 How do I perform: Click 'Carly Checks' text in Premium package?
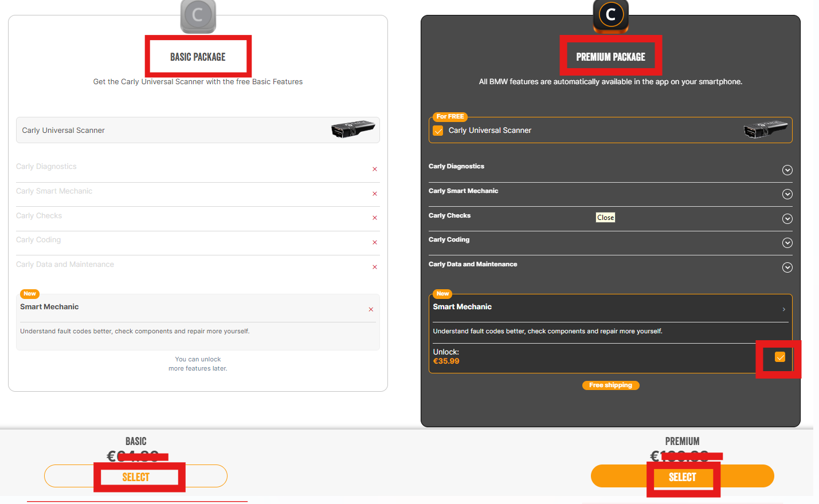point(450,215)
